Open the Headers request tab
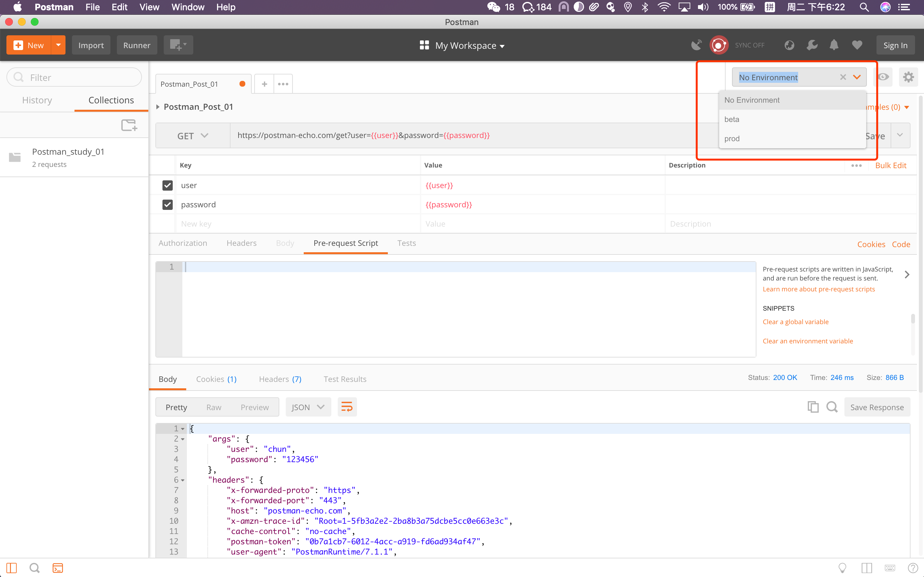Image resolution: width=924 pixels, height=577 pixels. click(241, 243)
